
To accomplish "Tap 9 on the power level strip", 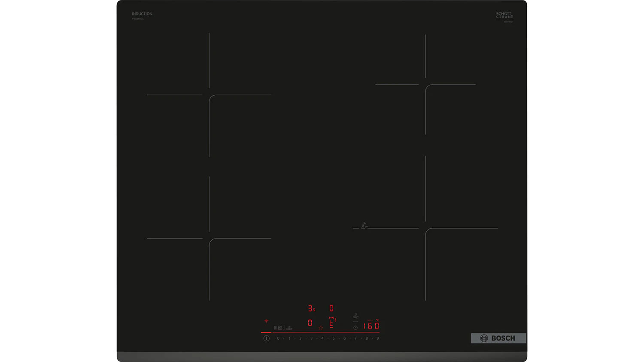I will coord(378,338).
